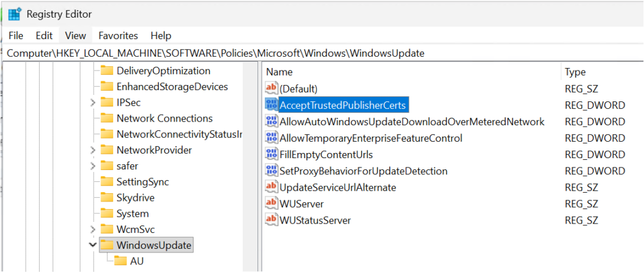The height and width of the screenshot is (272, 644).
Task: Click the AU subkey folder icon
Action: coord(120,261)
